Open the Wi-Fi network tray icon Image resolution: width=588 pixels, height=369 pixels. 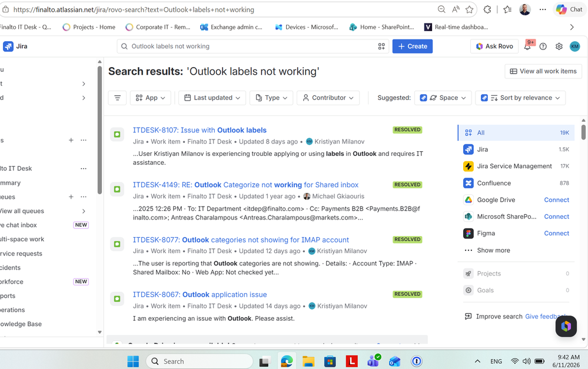click(x=515, y=361)
